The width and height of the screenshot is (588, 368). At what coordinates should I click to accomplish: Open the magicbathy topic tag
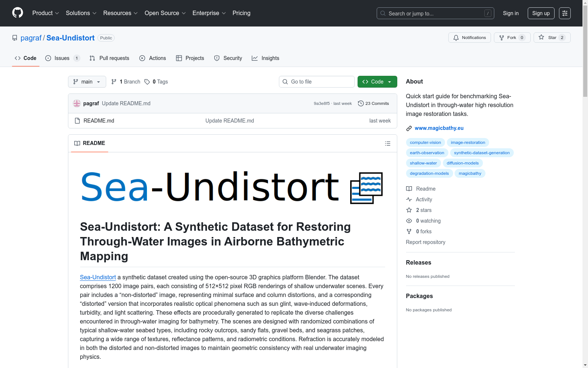[470, 173]
